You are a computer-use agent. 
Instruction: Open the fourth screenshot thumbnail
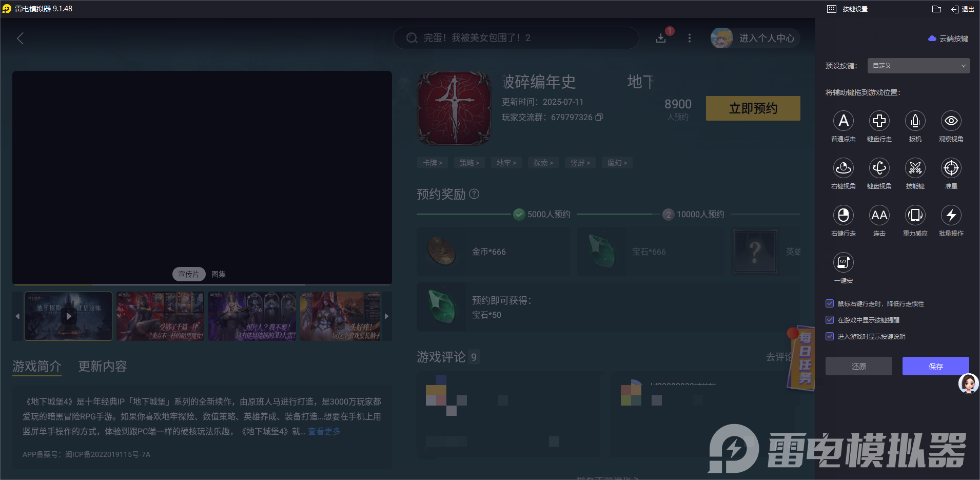coord(341,316)
